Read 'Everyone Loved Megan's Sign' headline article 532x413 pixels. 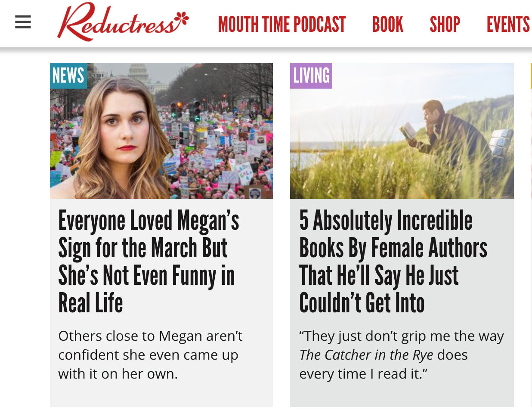pyautogui.click(x=148, y=262)
